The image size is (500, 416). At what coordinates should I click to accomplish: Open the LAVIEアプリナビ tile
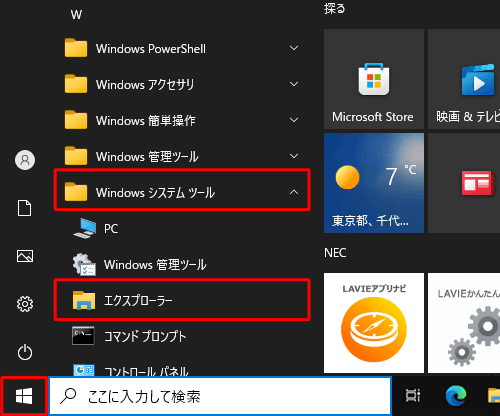pos(374,323)
